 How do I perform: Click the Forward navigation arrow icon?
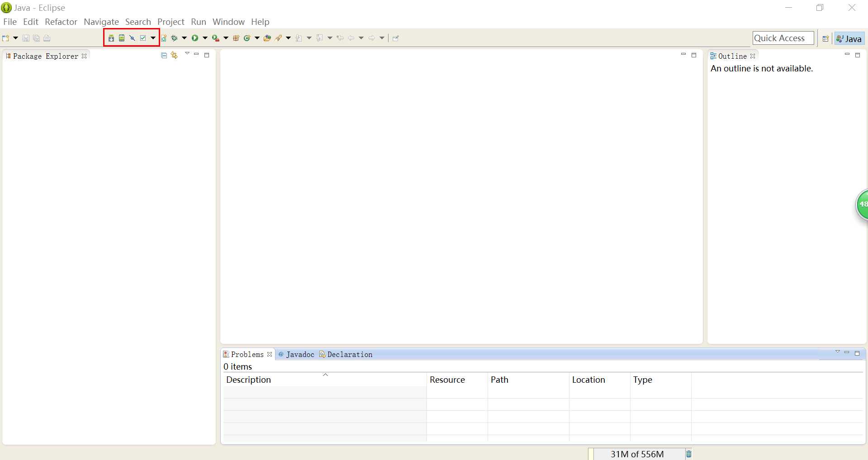click(x=372, y=38)
